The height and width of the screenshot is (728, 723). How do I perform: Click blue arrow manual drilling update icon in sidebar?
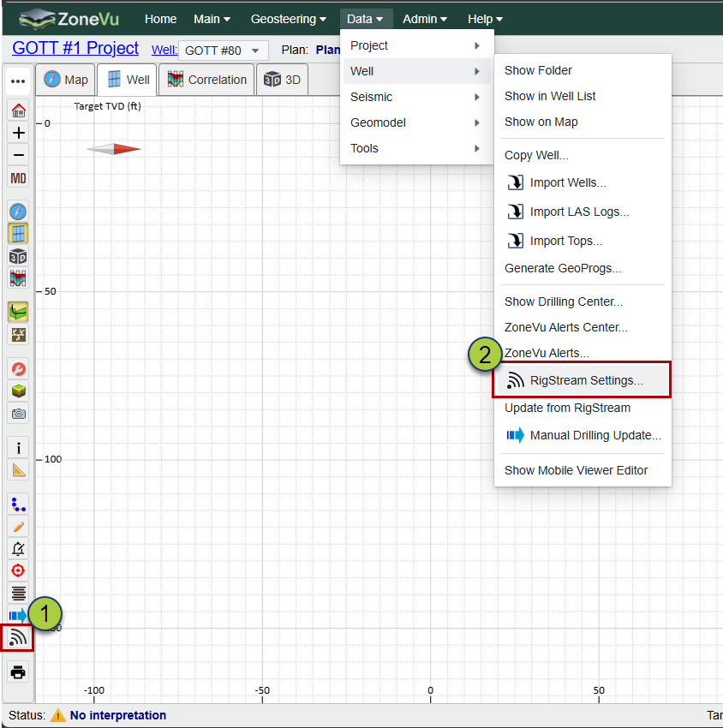(18, 616)
